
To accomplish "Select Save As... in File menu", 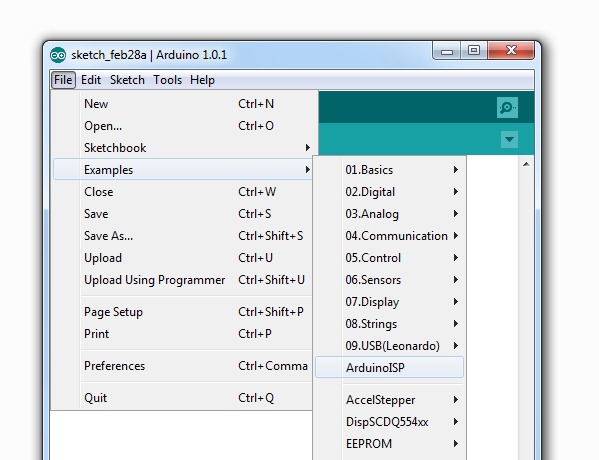I will 183,236.
